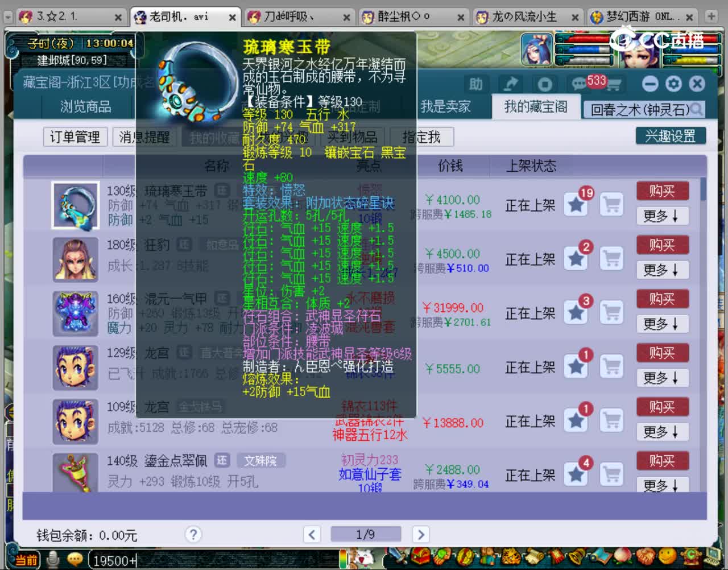Buy the 混元一气甲 priced ¥31999.00

point(662,299)
